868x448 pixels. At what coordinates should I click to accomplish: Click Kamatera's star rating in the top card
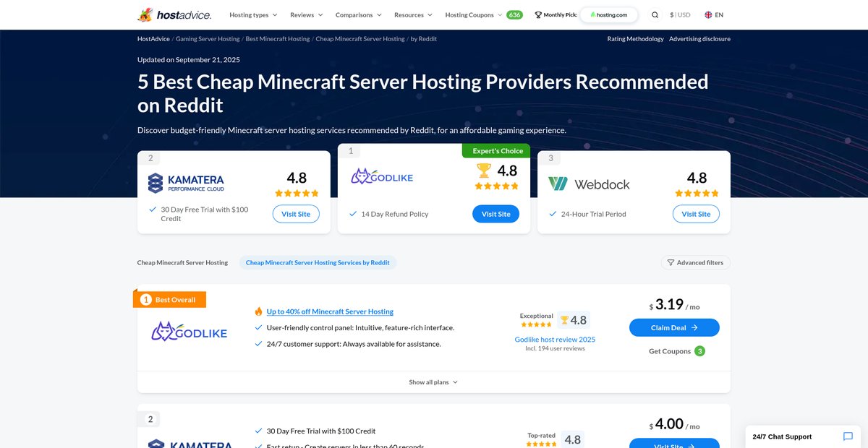297,193
